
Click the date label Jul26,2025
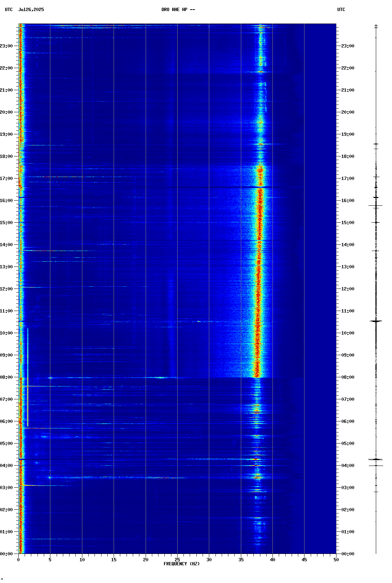31,10
